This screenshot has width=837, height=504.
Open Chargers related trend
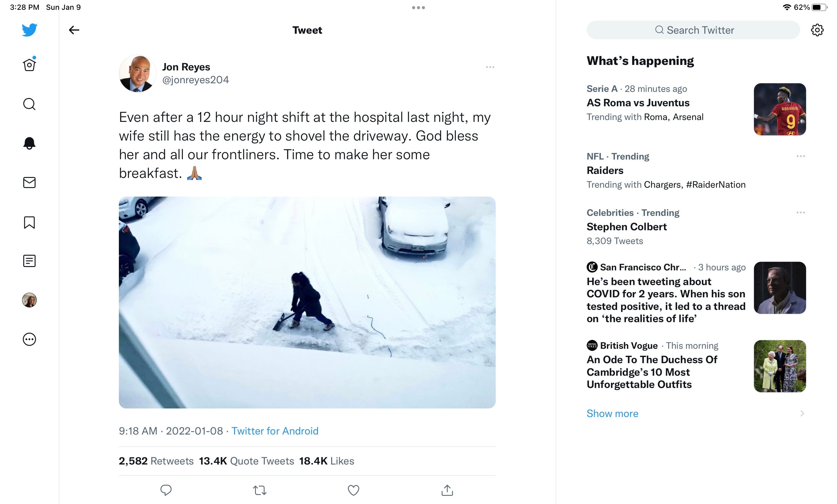click(x=662, y=185)
